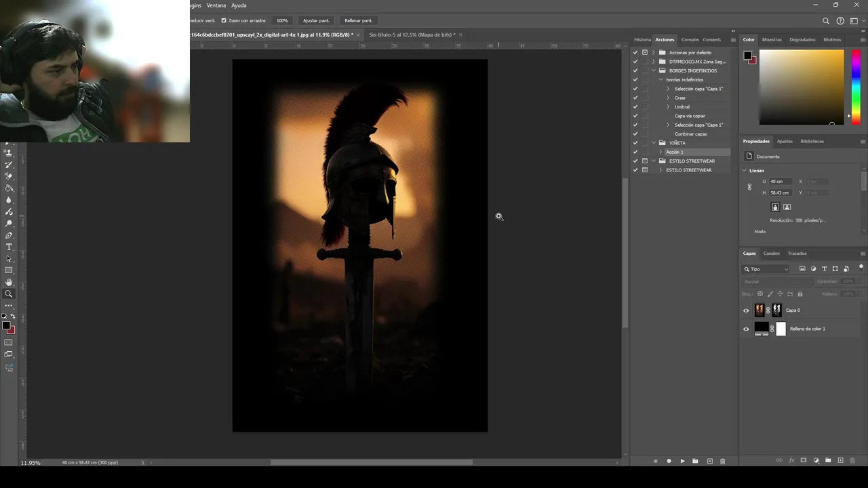Viewport: 868px width, 488px height.
Task: Select the Pen tool
Action: 9,235
